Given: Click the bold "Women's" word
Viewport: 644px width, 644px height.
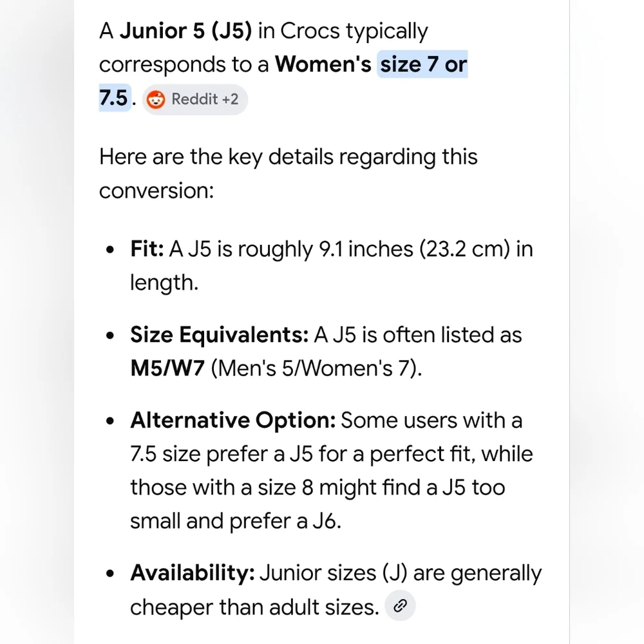Looking at the screenshot, I should (323, 65).
